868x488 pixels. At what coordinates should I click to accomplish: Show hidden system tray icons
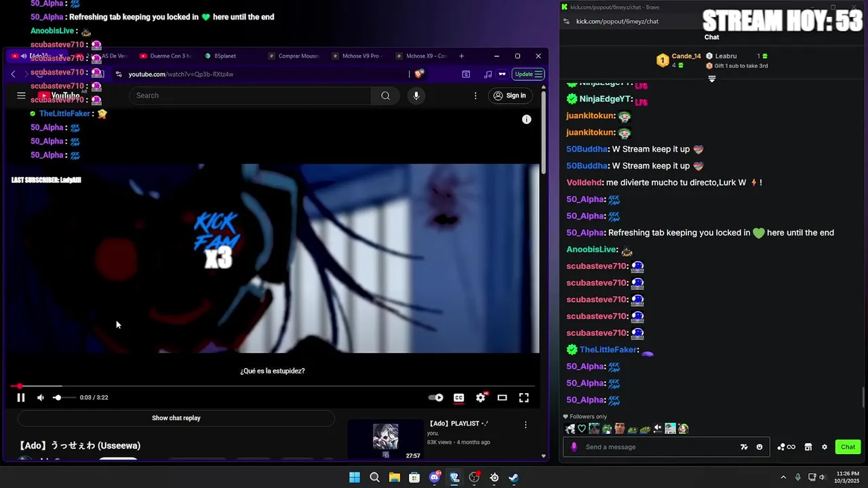click(783, 477)
